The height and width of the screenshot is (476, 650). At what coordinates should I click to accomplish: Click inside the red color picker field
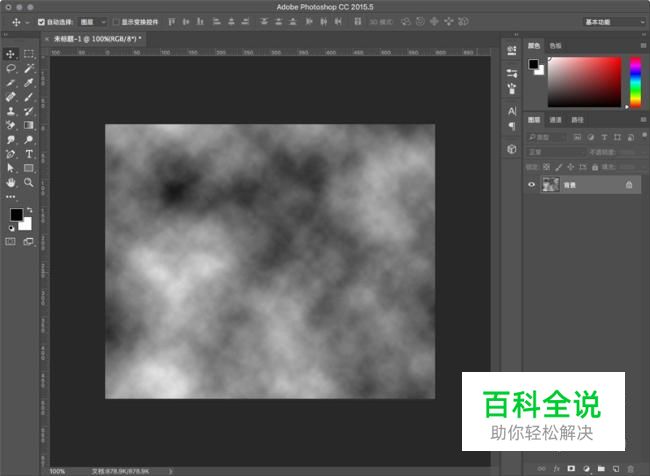point(585,82)
